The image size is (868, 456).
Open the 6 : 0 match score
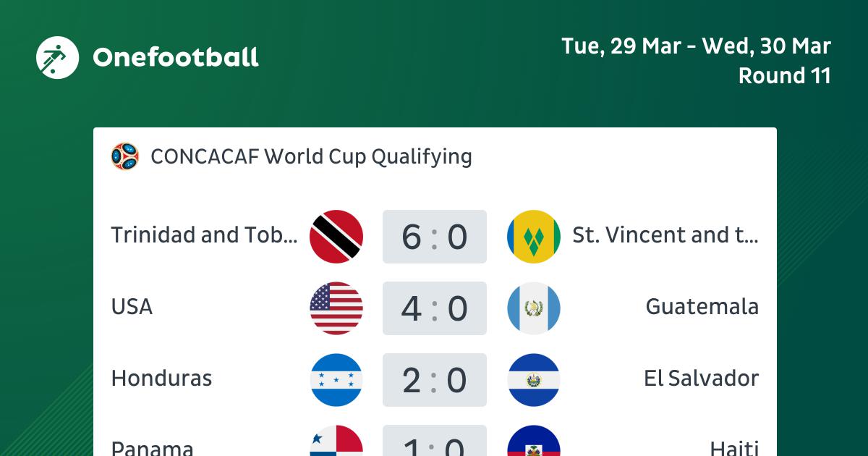click(x=435, y=237)
